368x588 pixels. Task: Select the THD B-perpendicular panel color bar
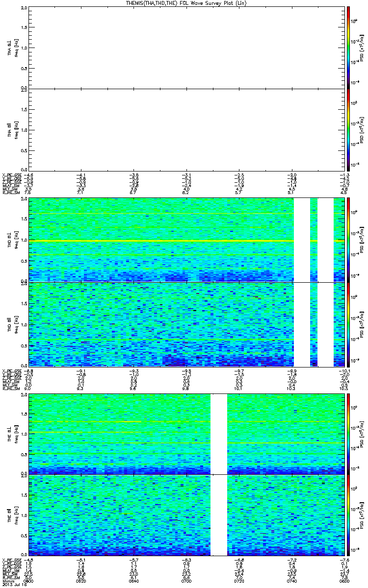348,240
